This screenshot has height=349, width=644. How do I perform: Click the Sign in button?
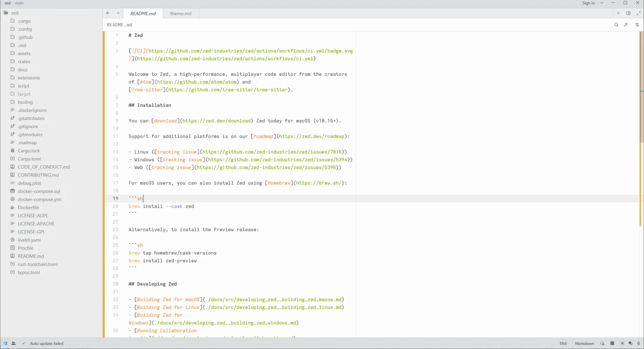pyautogui.click(x=589, y=3)
